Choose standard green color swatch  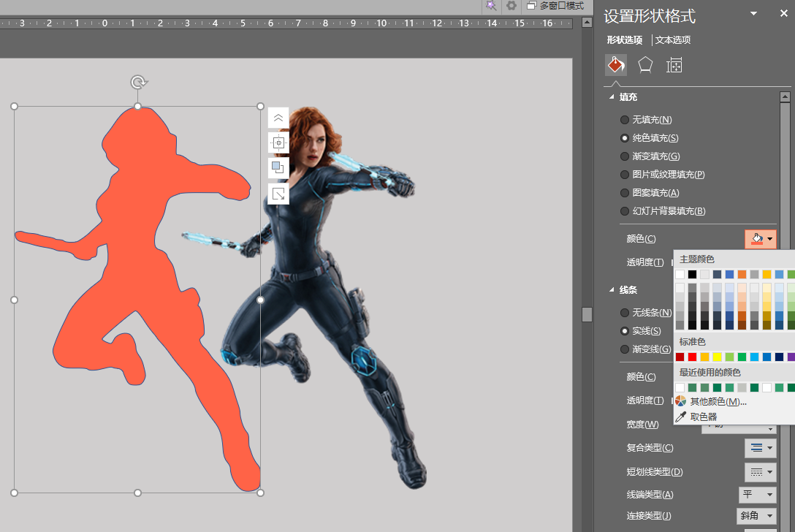tap(742, 357)
